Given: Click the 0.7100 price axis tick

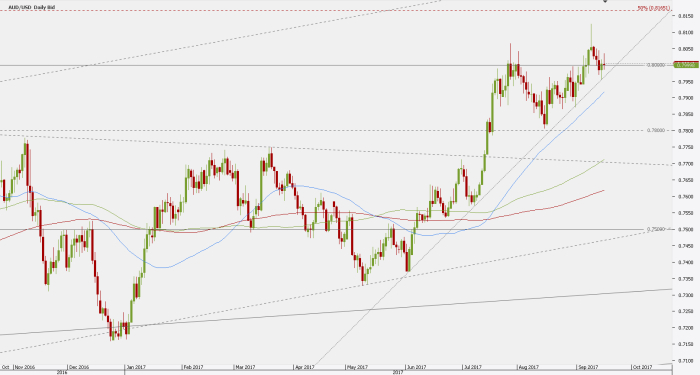Looking at the screenshot, I should (685, 361).
